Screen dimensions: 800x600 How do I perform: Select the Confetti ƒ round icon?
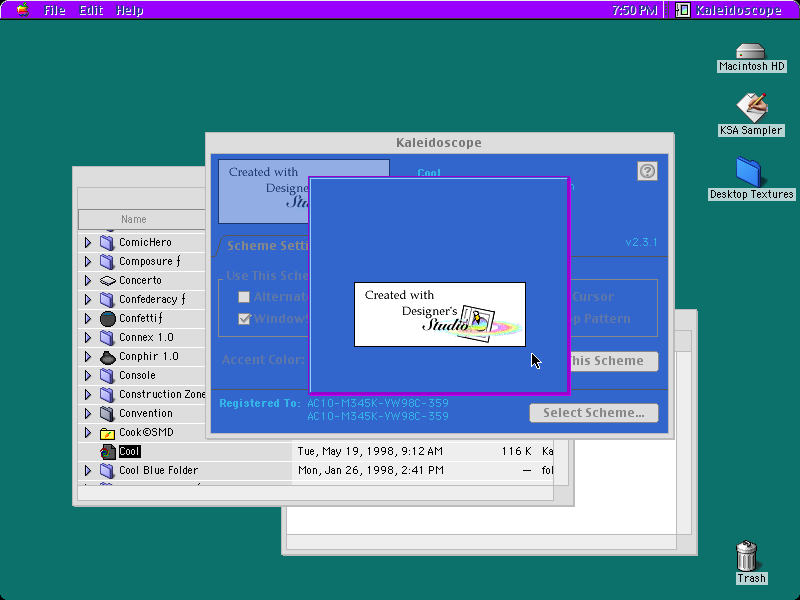(108, 318)
